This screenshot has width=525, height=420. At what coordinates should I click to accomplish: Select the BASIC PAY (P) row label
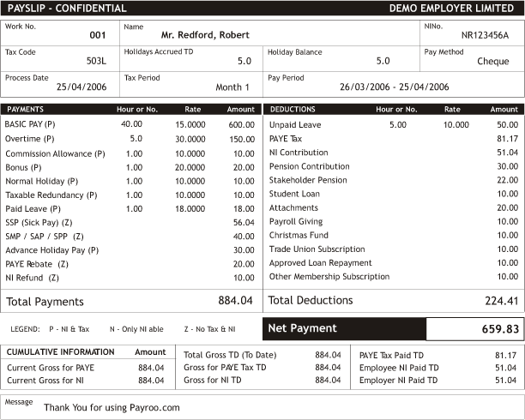click(32, 124)
